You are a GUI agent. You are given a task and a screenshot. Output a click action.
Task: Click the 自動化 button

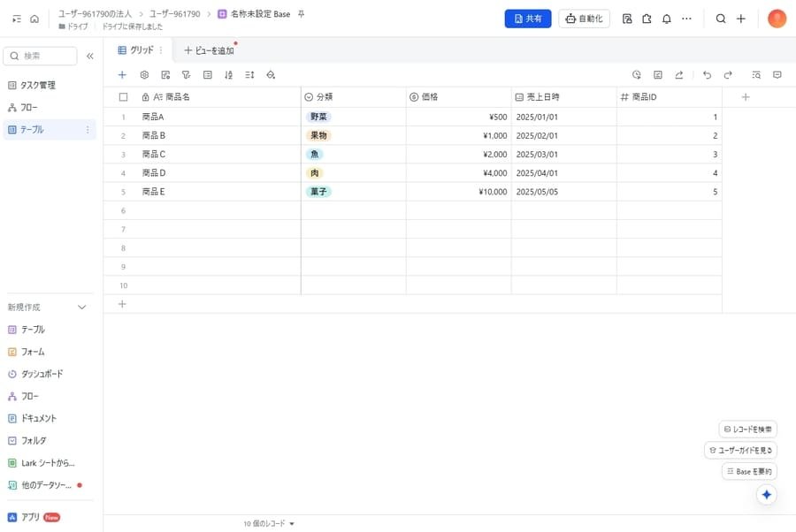click(584, 19)
